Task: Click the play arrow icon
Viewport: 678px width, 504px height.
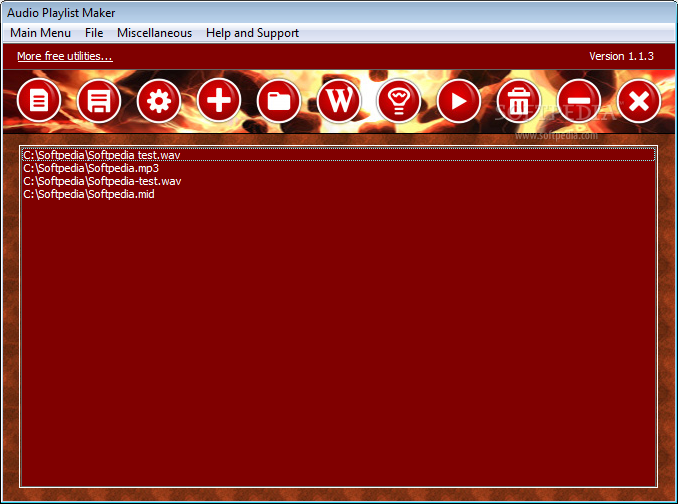Action: pyautogui.click(x=459, y=101)
